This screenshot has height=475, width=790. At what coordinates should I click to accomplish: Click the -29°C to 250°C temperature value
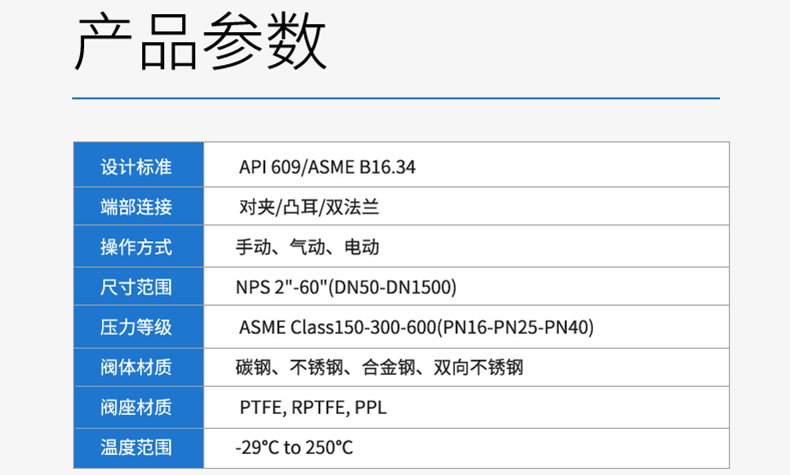coord(294,447)
